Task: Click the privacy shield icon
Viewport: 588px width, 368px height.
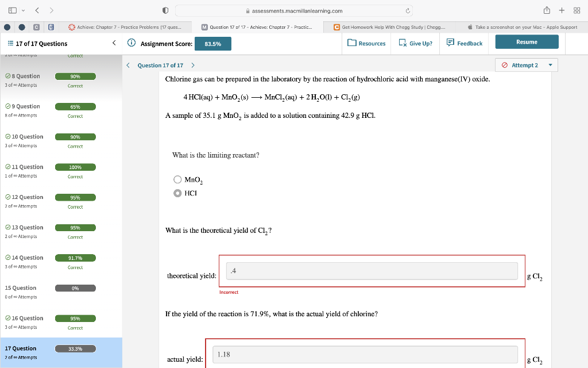Action: click(165, 10)
